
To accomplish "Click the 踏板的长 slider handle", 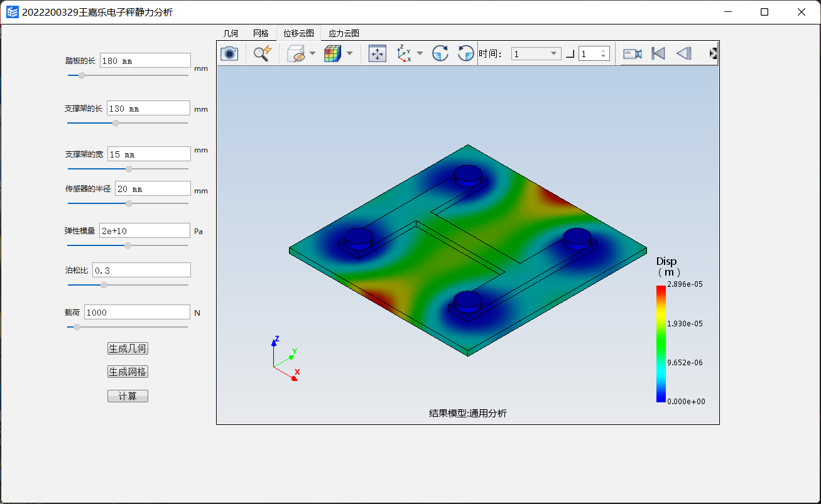I will coord(81,75).
